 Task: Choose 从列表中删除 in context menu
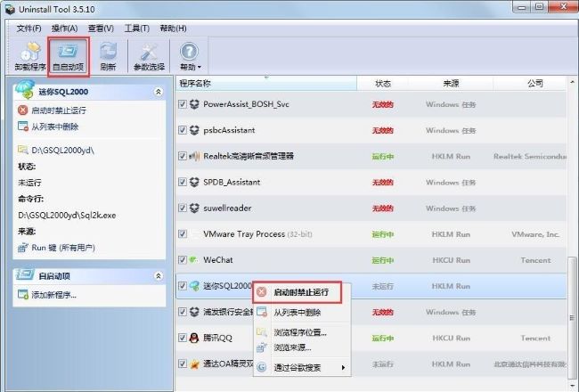coord(302,313)
